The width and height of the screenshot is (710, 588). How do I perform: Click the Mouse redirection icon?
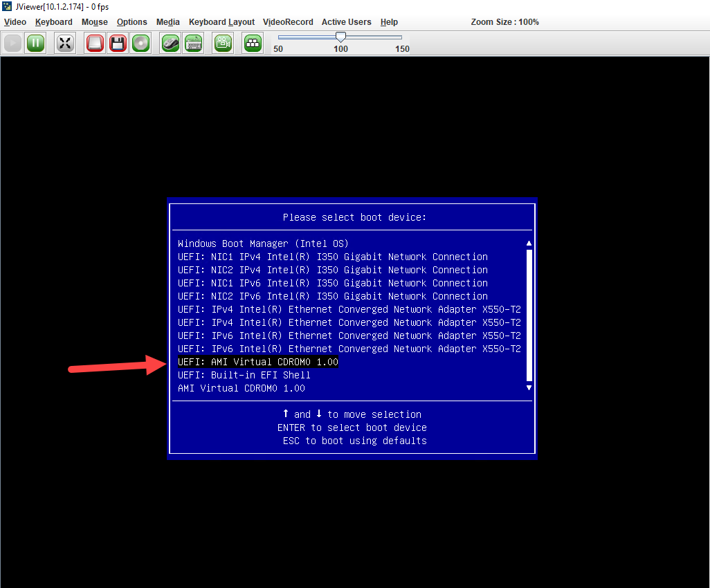(x=170, y=43)
